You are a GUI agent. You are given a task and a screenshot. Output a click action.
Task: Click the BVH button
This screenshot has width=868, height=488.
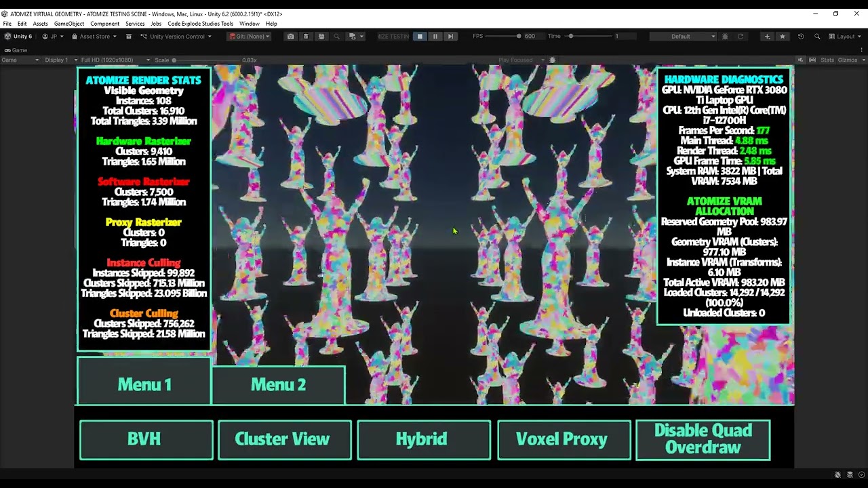point(146,440)
